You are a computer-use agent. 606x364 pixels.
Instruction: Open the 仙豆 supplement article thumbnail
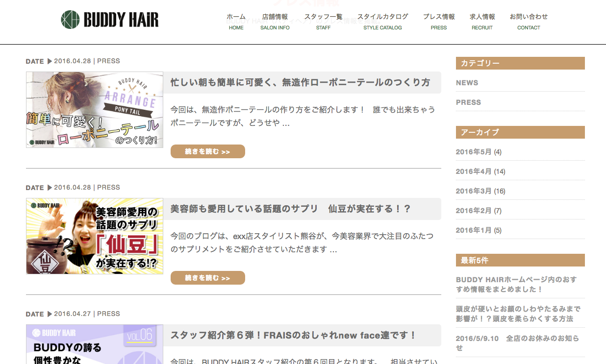[x=95, y=236]
